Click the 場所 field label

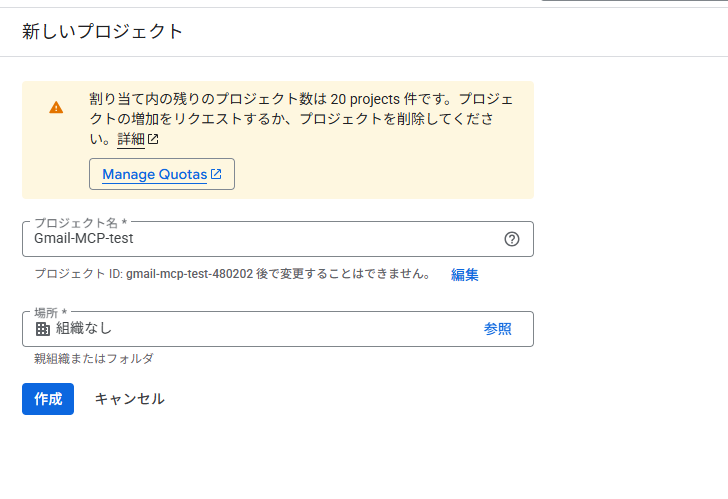coord(51,312)
